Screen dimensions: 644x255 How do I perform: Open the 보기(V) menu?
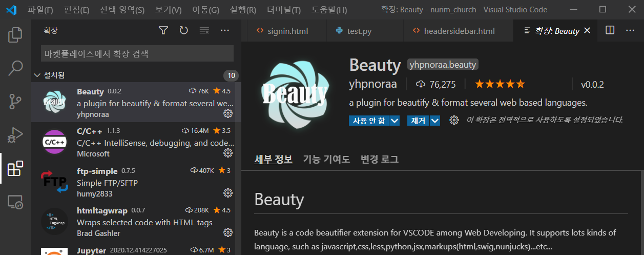coord(168,10)
